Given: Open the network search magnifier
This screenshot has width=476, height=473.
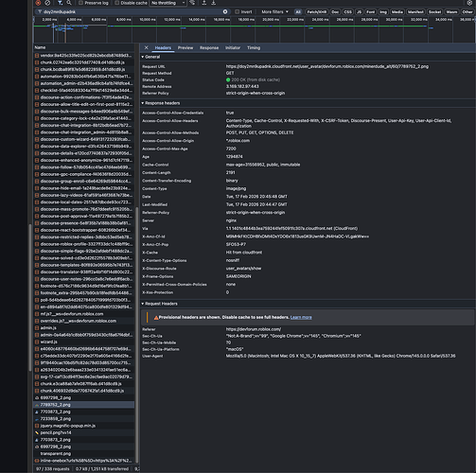Looking at the screenshot, I should tap(69, 3).
